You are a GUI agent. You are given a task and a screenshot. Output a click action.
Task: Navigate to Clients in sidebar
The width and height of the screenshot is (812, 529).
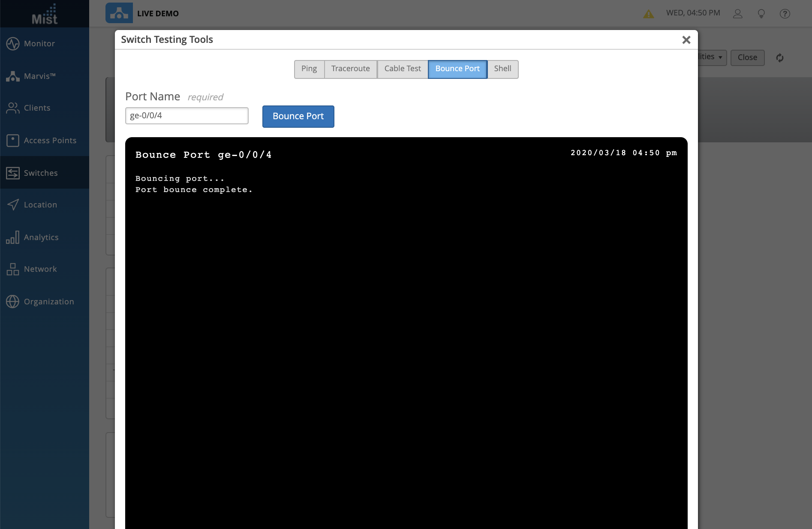(37, 108)
